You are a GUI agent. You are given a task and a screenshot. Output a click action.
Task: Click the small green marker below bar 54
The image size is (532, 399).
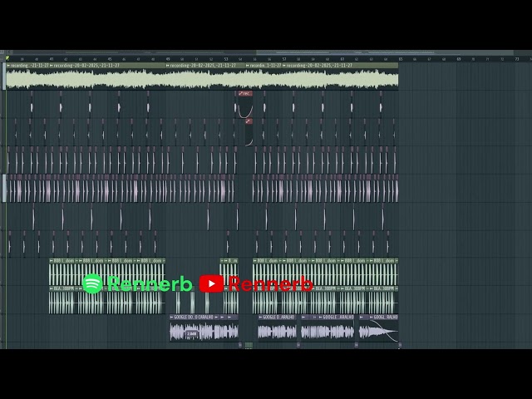tap(249, 345)
